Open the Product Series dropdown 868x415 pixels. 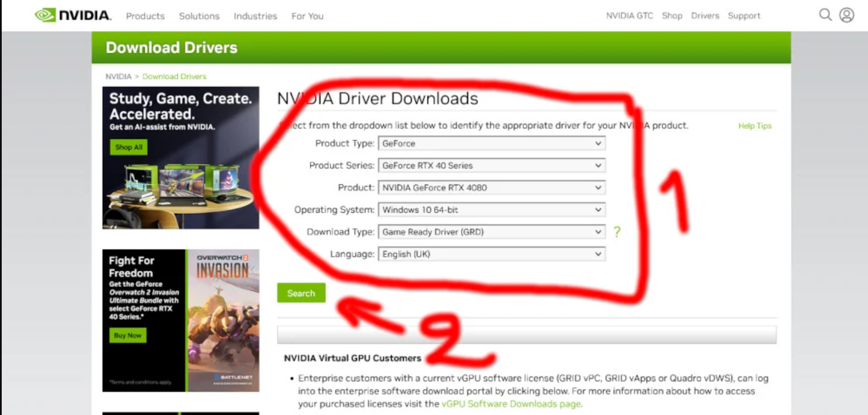(x=492, y=165)
